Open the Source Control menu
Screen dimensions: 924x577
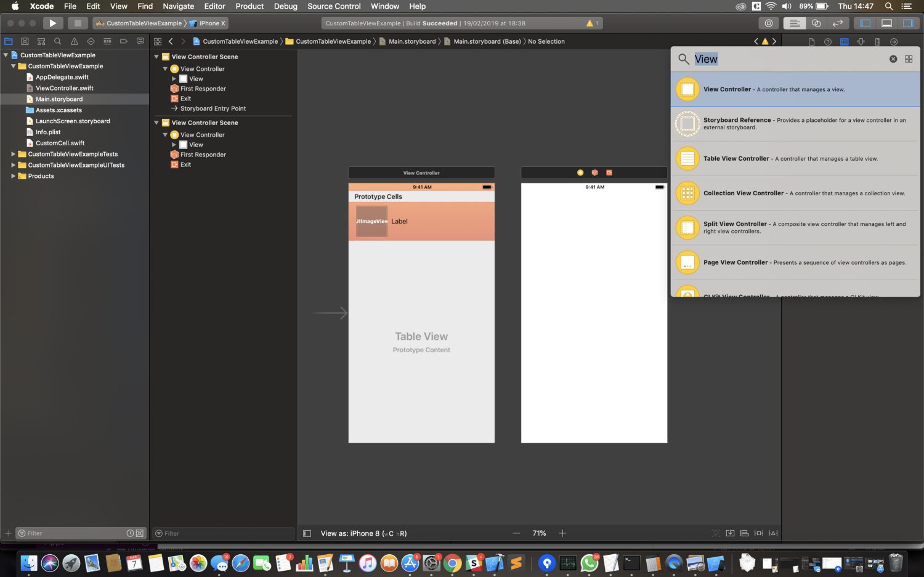point(334,6)
